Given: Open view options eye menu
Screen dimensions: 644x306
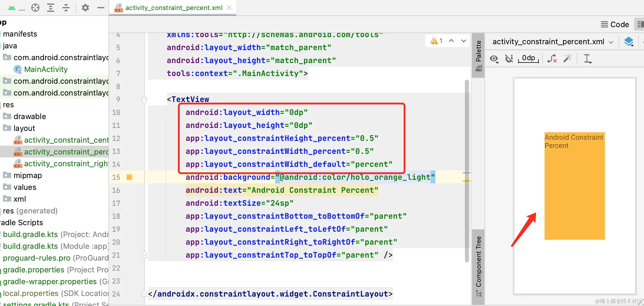Looking at the screenshot, I should coord(494,59).
